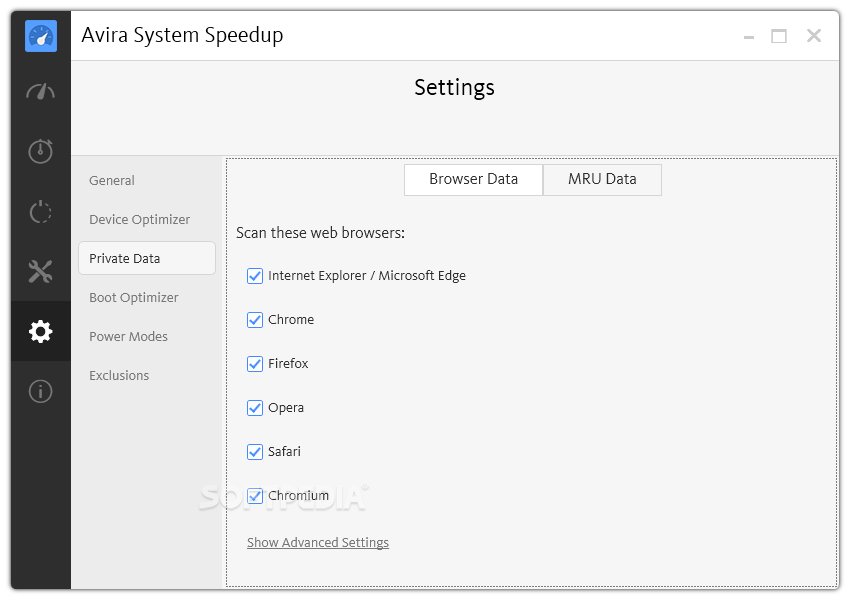Select the gear settings sidebar icon
Screen dimensions: 850x600
click(x=41, y=331)
